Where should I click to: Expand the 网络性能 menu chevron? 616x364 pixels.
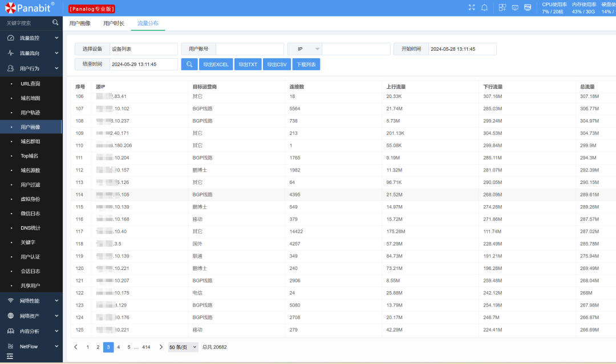(x=56, y=300)
